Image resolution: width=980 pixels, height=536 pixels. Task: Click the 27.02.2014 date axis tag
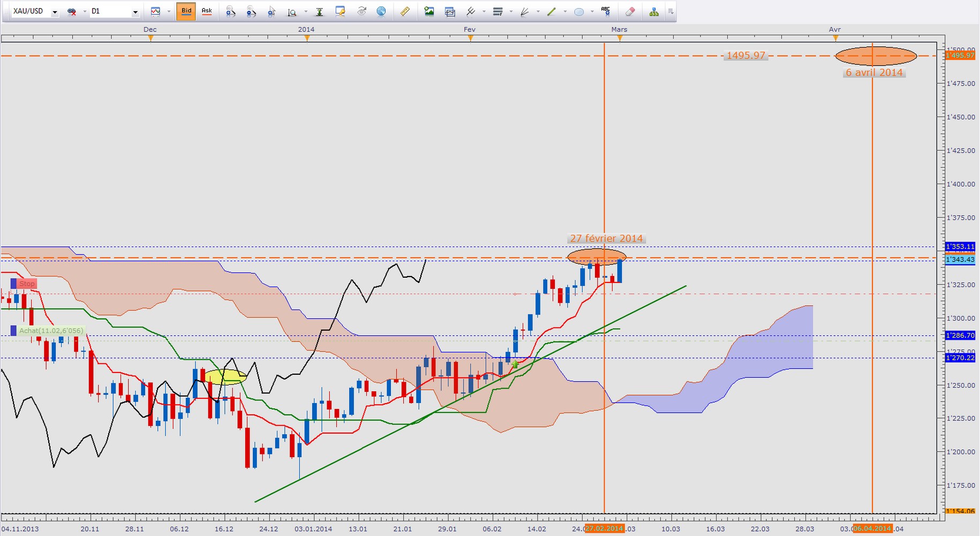604,528
